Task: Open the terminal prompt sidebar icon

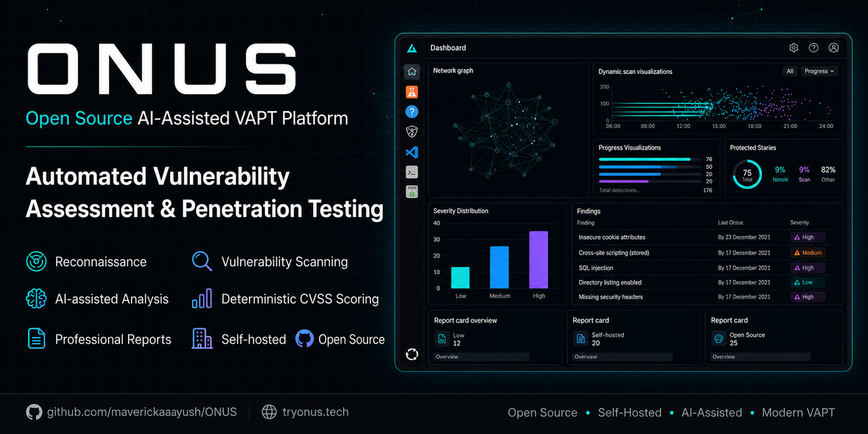Action: (412, 172)
